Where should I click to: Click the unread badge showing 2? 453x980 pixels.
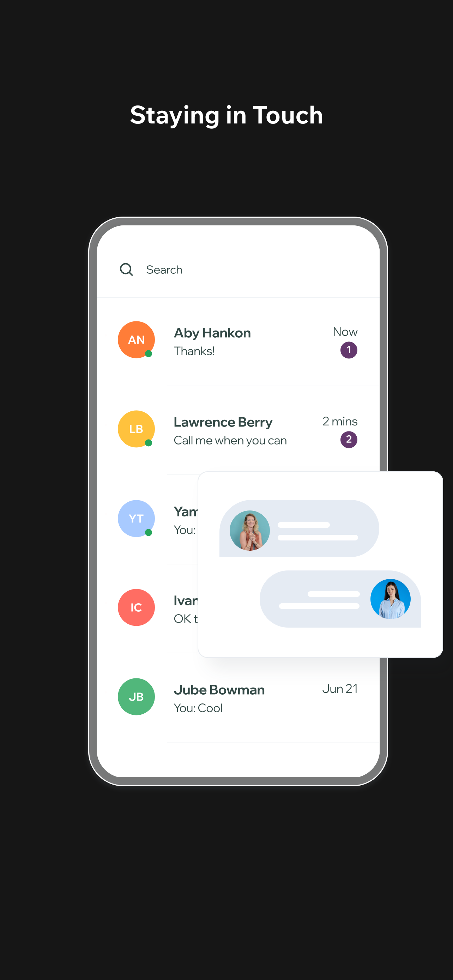pyautogui.click(x=349, y=440)
